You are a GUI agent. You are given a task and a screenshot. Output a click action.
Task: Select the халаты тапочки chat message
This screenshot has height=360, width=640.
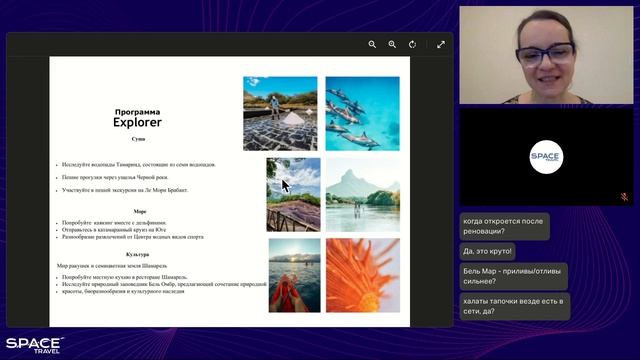tap(515, 306)
